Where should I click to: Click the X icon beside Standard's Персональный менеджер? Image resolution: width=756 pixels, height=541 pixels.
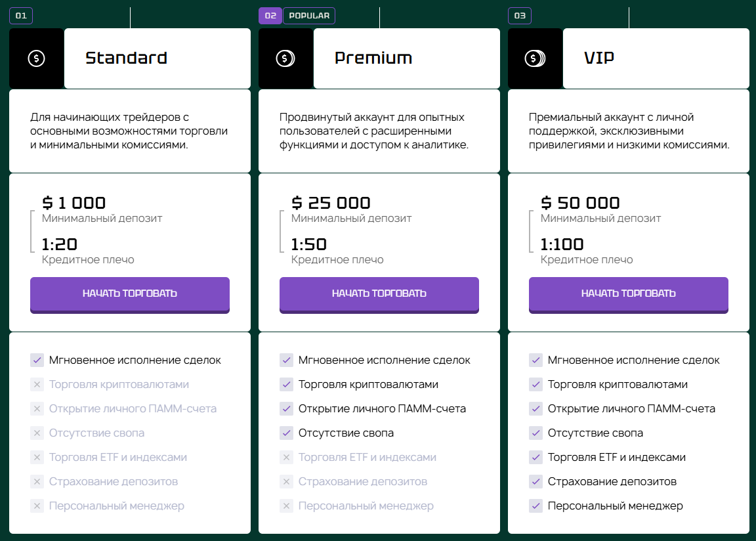pos(37,506)
